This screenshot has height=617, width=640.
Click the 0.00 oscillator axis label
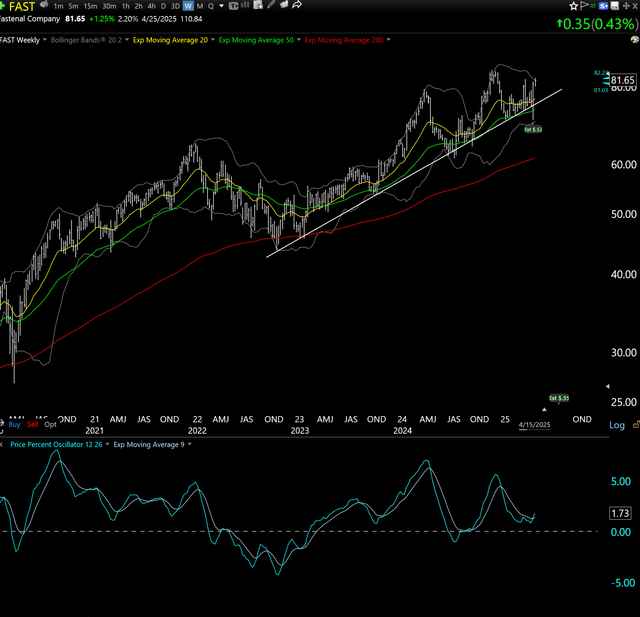click(x=621, y=532)
